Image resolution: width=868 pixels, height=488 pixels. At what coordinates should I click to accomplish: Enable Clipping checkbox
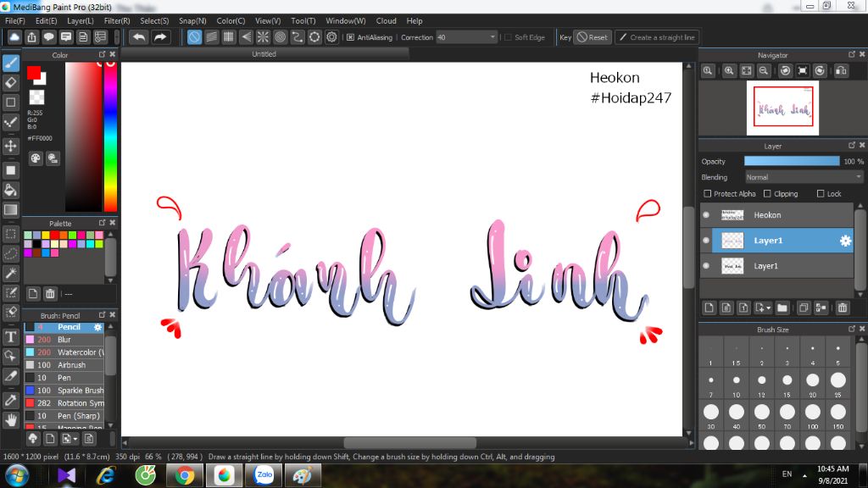[767, 194]
